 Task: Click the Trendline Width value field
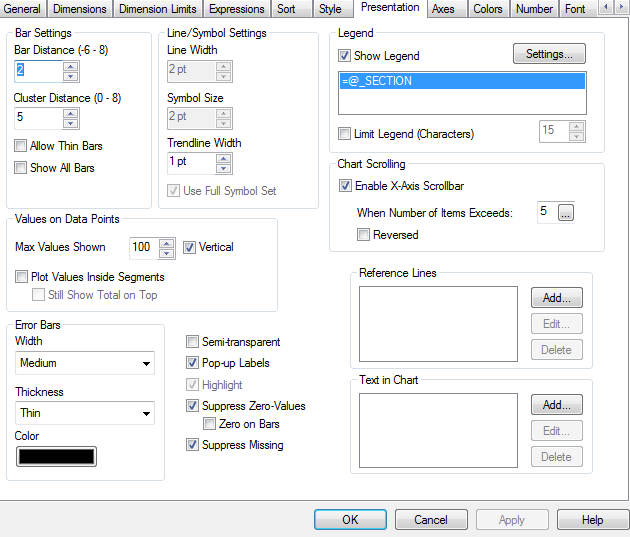192,163
